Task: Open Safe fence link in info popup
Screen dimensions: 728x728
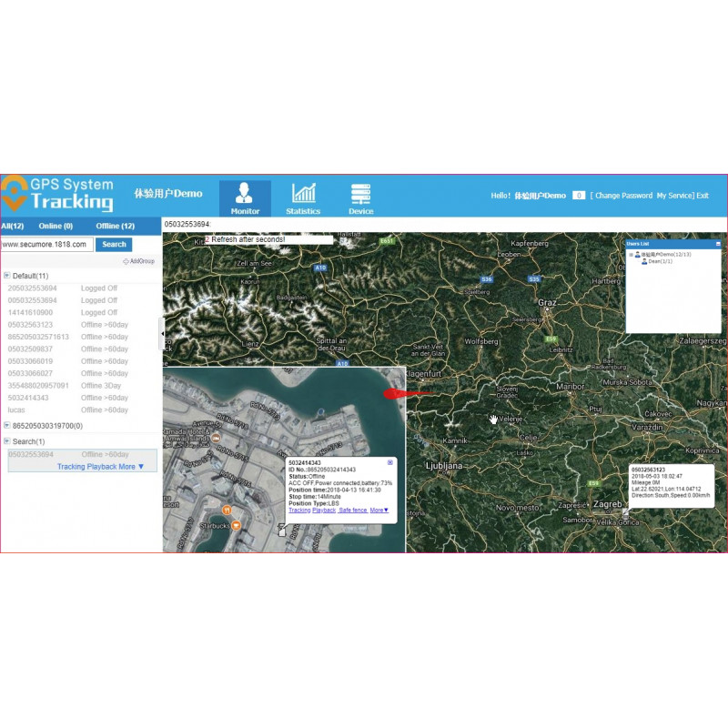Action: [353, 511]
